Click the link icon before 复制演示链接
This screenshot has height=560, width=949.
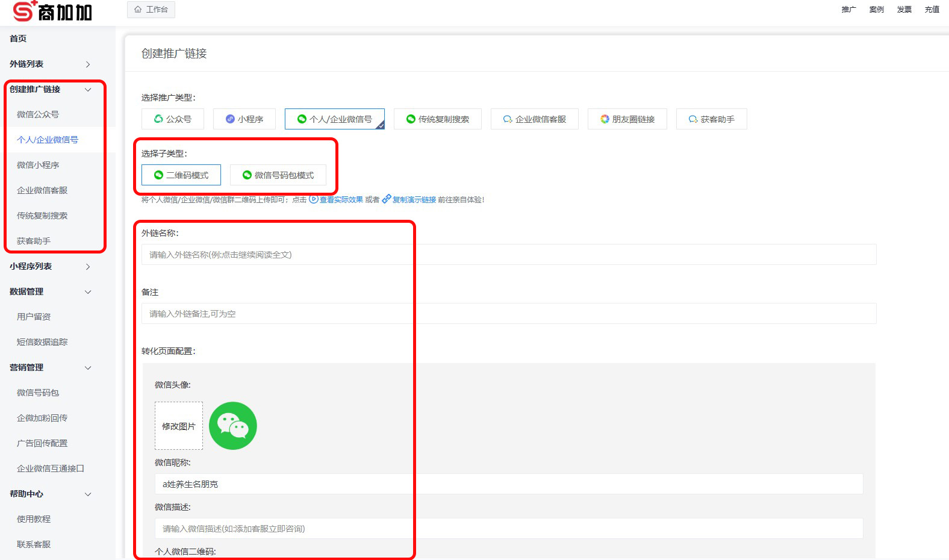[x=387, y=199]
